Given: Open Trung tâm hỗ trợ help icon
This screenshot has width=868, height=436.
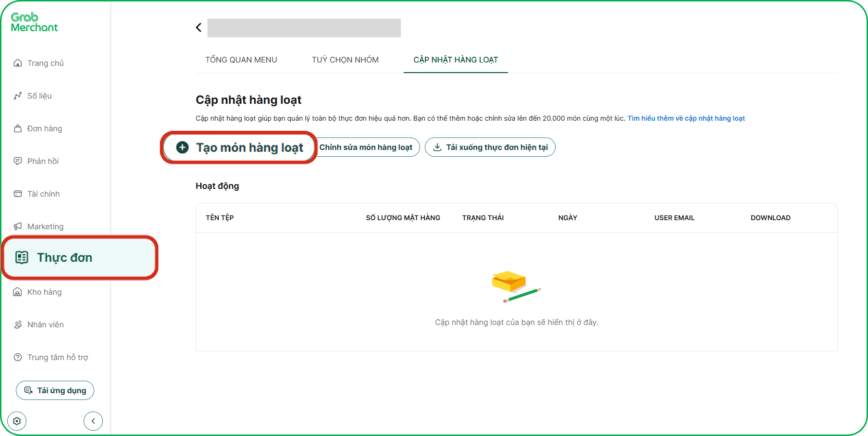Looking at the screenshot, I should [18, 357].
